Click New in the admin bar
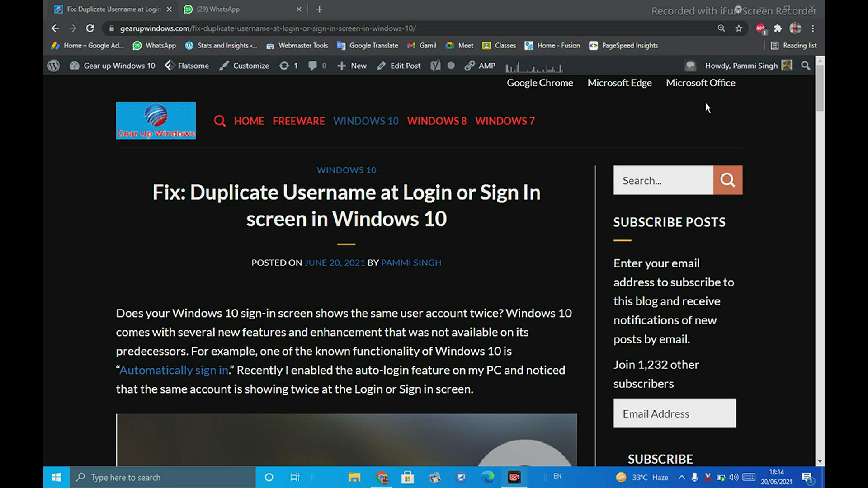The width and height of the screenshot is (868, 488). [x=352, y=66]
